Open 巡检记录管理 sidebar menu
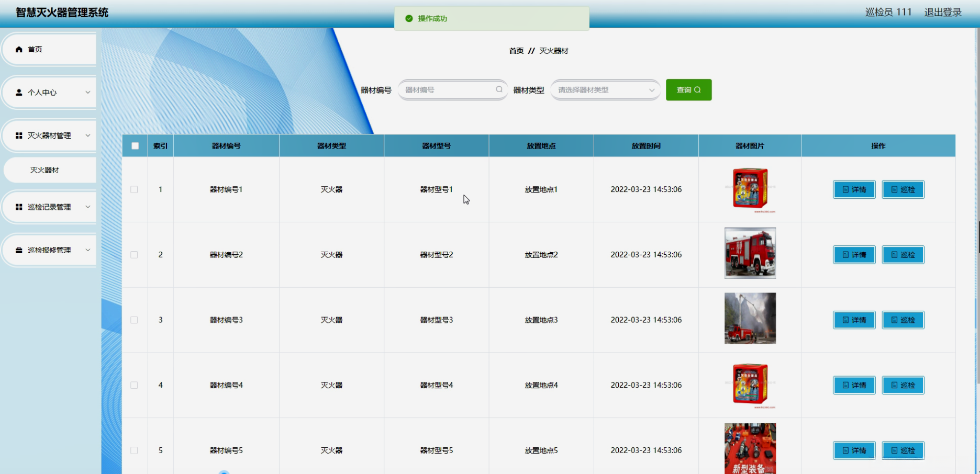Viewport: 980px width, 474px height. click(x=49, y=207)
